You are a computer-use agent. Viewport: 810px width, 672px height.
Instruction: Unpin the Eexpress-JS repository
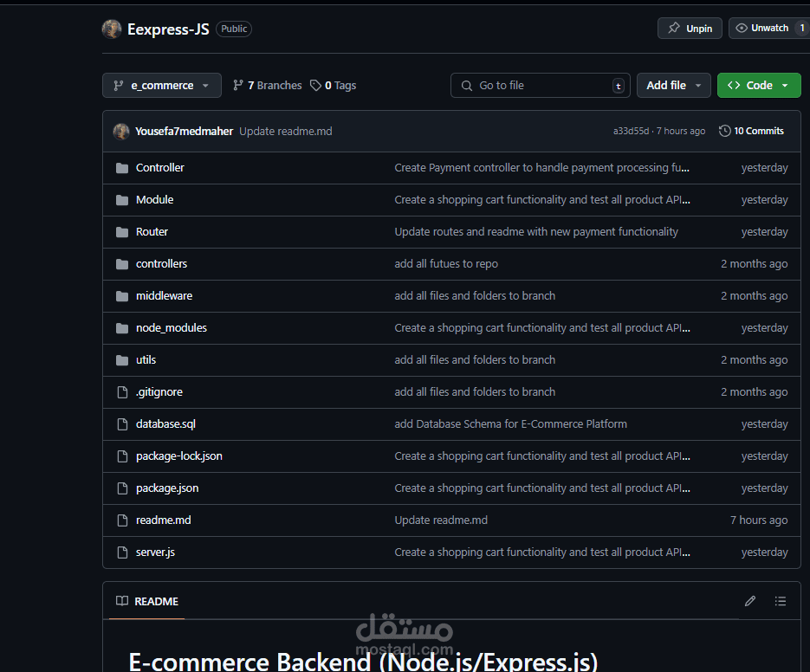690,28
